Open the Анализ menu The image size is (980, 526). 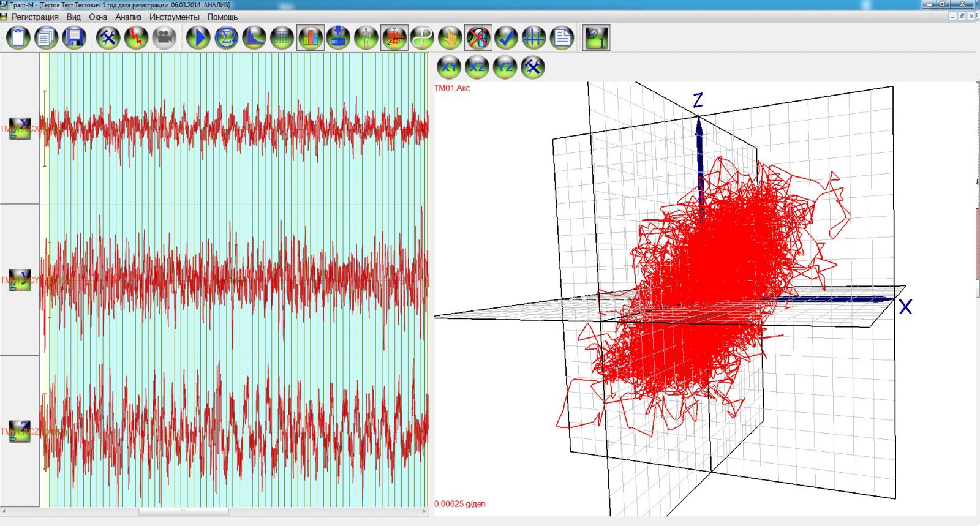point(128,17)
